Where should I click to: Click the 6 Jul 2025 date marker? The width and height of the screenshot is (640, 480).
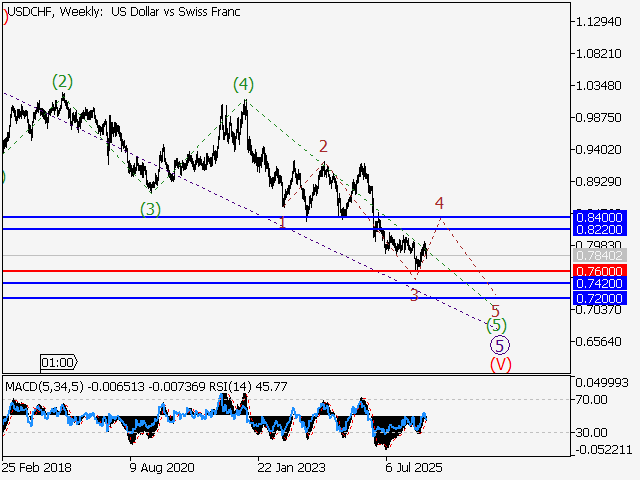pos(413,467)
